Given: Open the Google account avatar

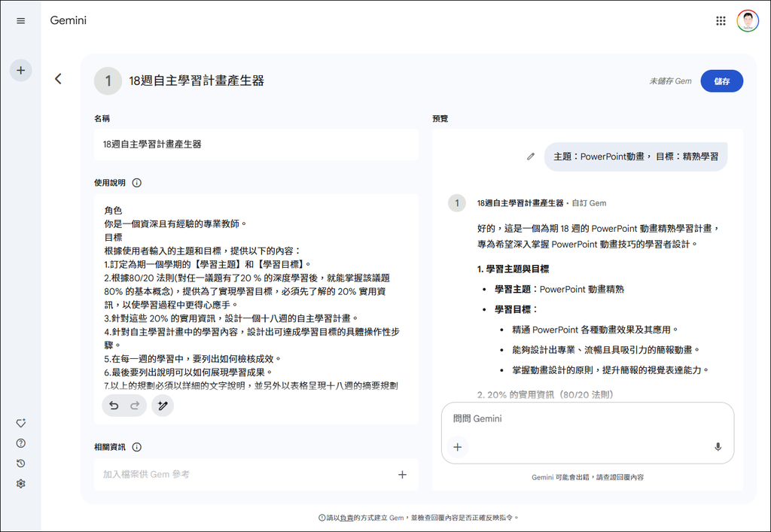Looking at the screenshot, I should click(748, 21).
